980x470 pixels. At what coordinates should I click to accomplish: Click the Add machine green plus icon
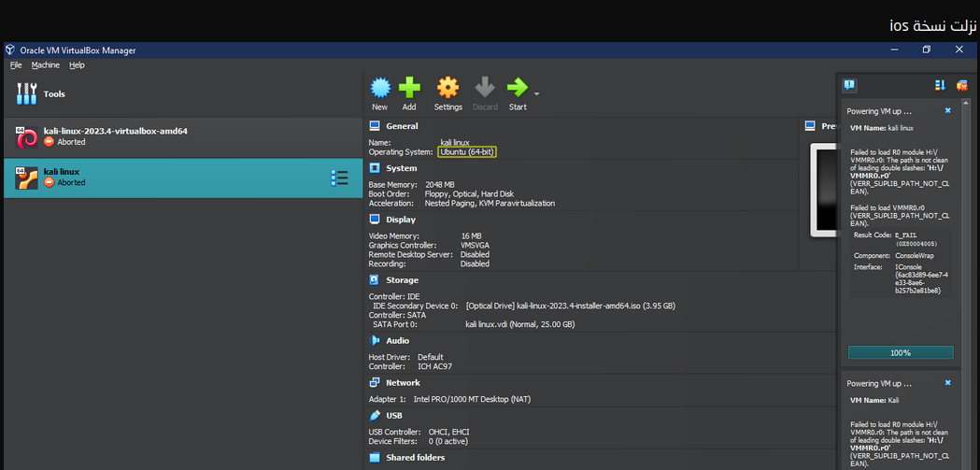[x=409, y=88]
